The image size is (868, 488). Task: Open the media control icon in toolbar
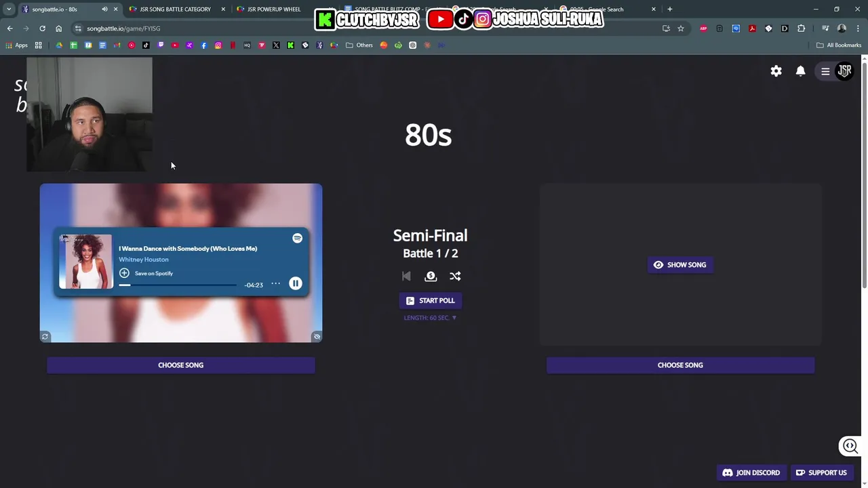(825, 28)
